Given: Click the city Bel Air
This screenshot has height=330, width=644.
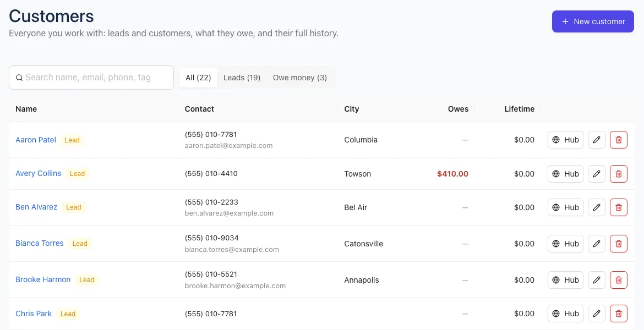Looking at the screenshot, I should pyautogui.click(x=356, y=208).
